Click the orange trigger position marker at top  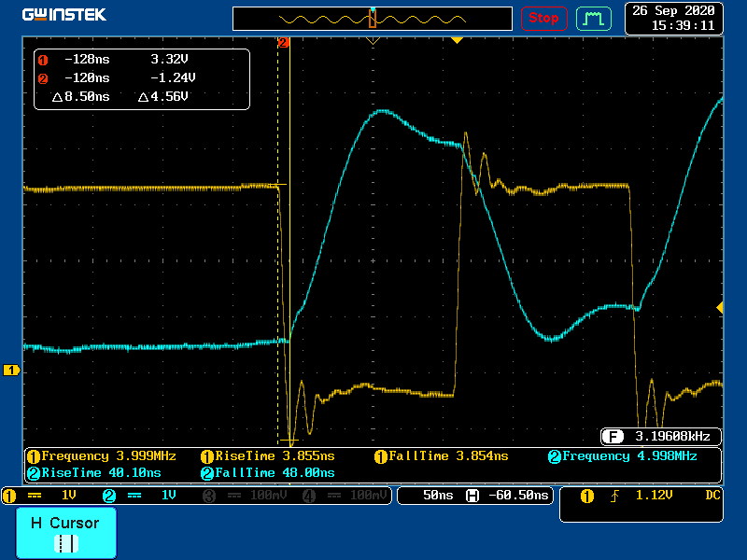tap(457, 41)
